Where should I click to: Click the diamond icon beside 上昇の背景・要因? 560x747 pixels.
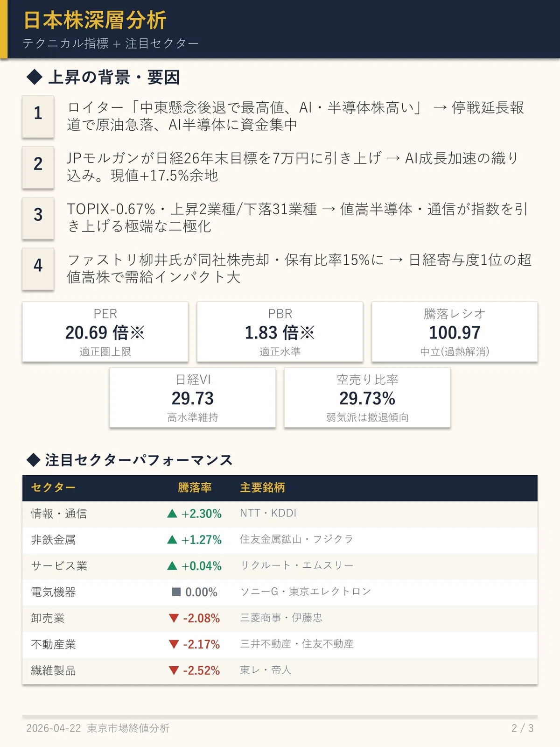coord(35,77)
